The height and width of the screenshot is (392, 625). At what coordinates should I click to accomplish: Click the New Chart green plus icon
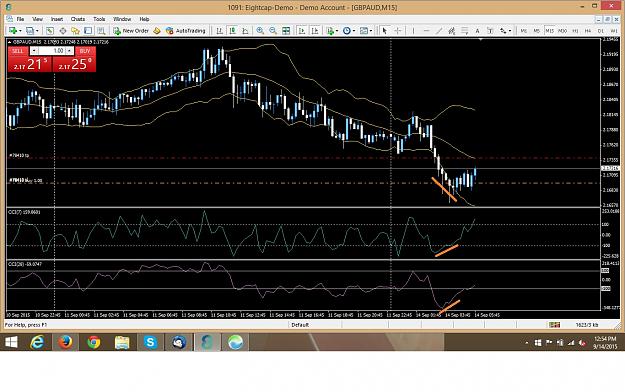point(13,31)
